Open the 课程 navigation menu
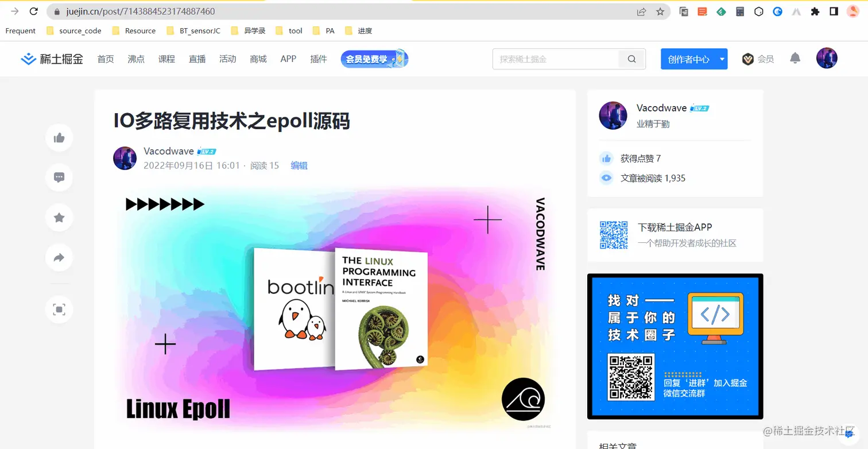The image size is (868, 449). [166, 59]
